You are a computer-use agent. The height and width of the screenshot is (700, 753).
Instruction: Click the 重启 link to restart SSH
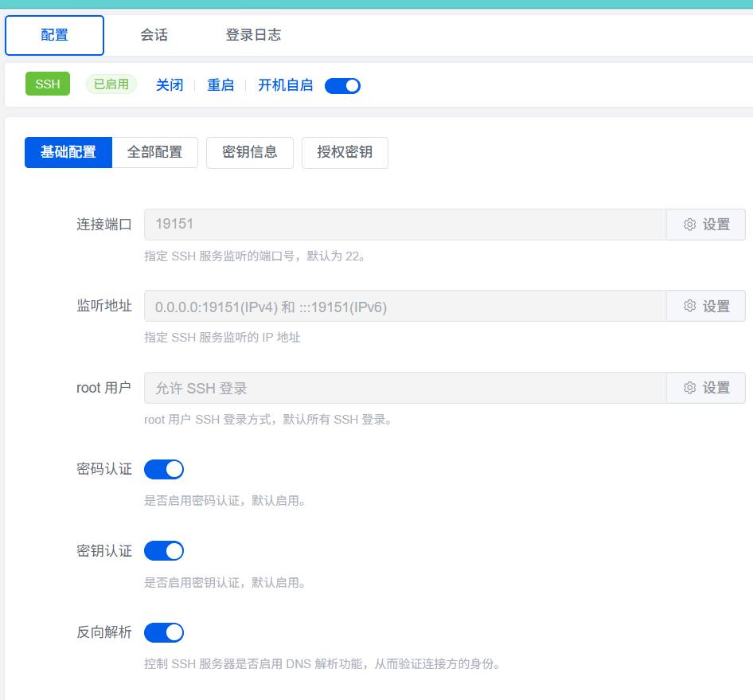(220, 85)
